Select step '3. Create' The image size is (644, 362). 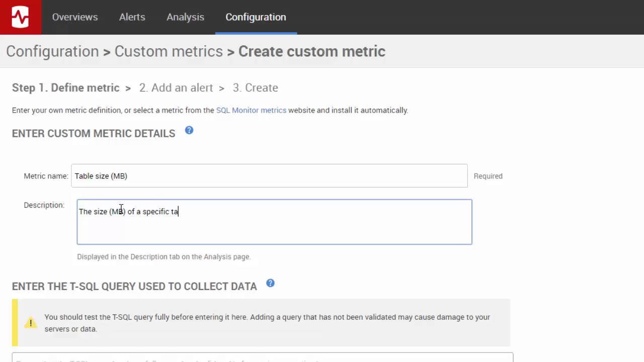point(255,87)
